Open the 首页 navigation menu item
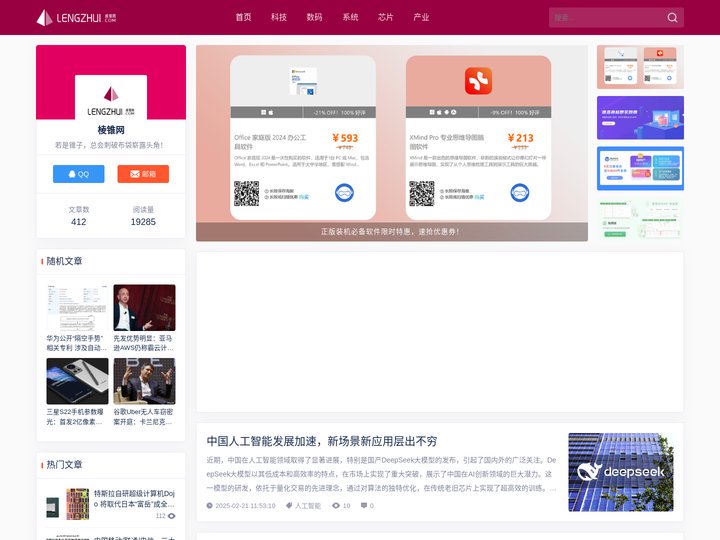Screen dimensions: 720x540 click(x=243, y=17)
